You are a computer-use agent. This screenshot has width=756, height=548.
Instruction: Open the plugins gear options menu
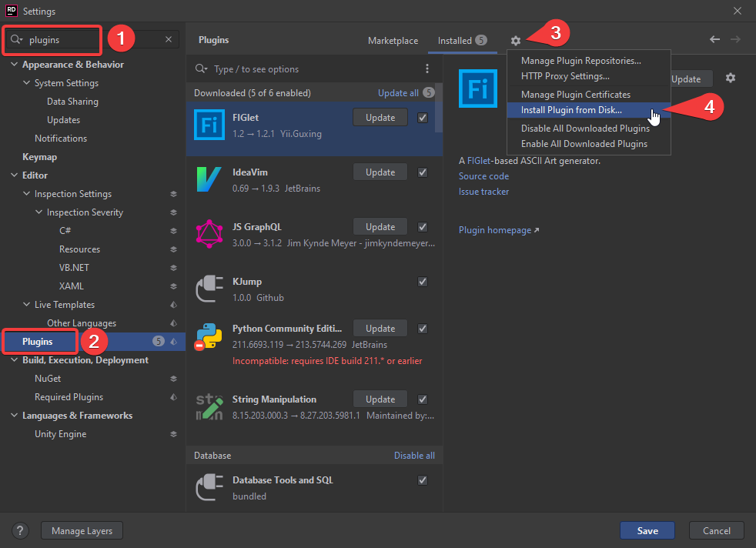tap(515, 39)
